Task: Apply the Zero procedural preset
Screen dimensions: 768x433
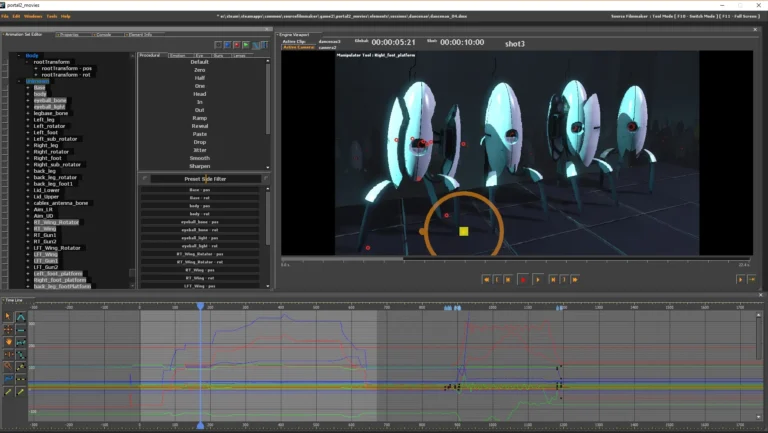Action: pyautogui.click(x=199, y=70)
